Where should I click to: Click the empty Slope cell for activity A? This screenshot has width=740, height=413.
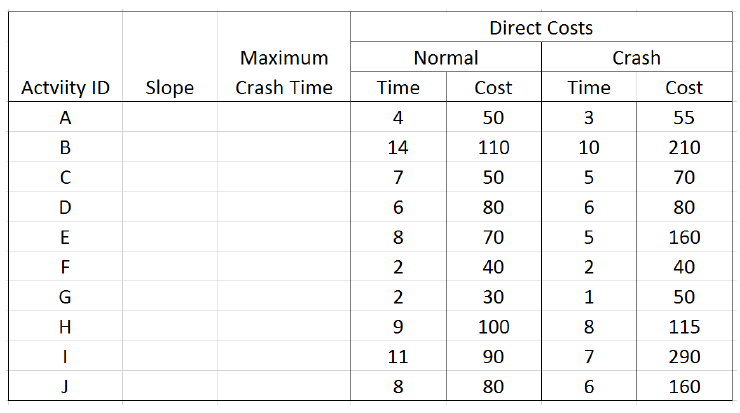tap(170, 118)
